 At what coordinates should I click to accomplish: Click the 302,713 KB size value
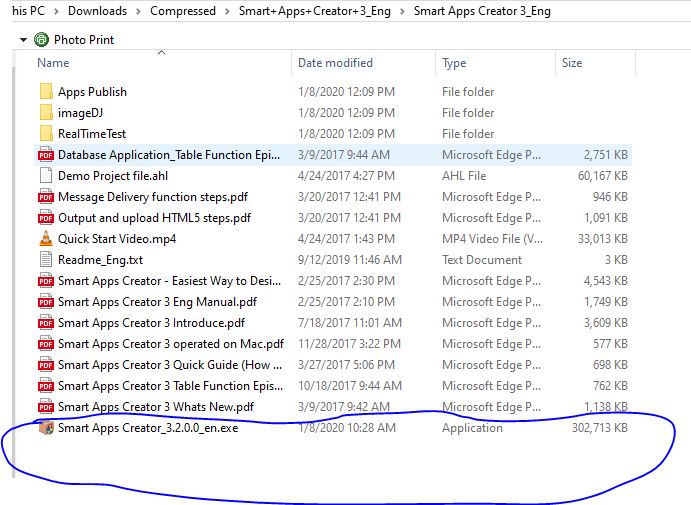point(600,428)
